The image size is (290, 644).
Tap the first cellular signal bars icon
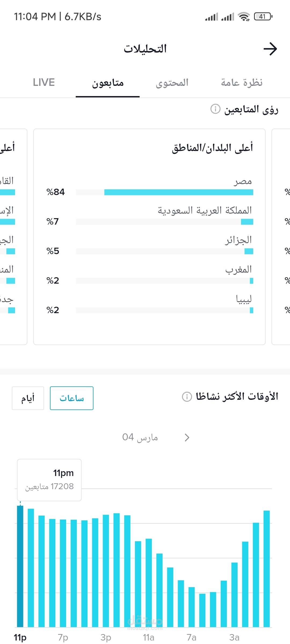pyautogui.click(x=211, y=17)
